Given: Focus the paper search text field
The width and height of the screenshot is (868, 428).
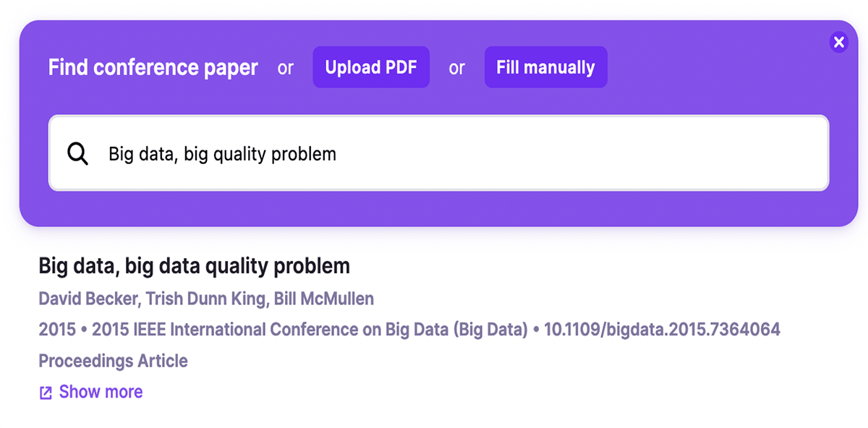Looking at the screenshot, I should 463,154.
